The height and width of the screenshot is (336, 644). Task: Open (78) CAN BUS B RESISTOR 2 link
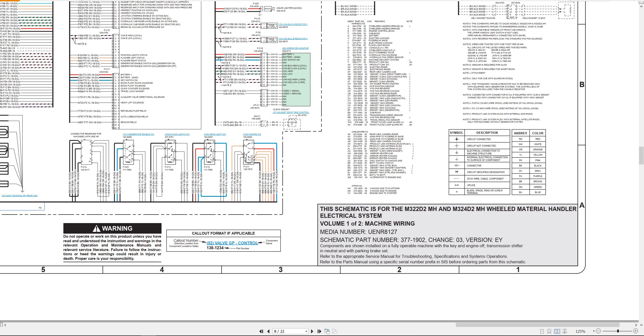click(293, 39)
